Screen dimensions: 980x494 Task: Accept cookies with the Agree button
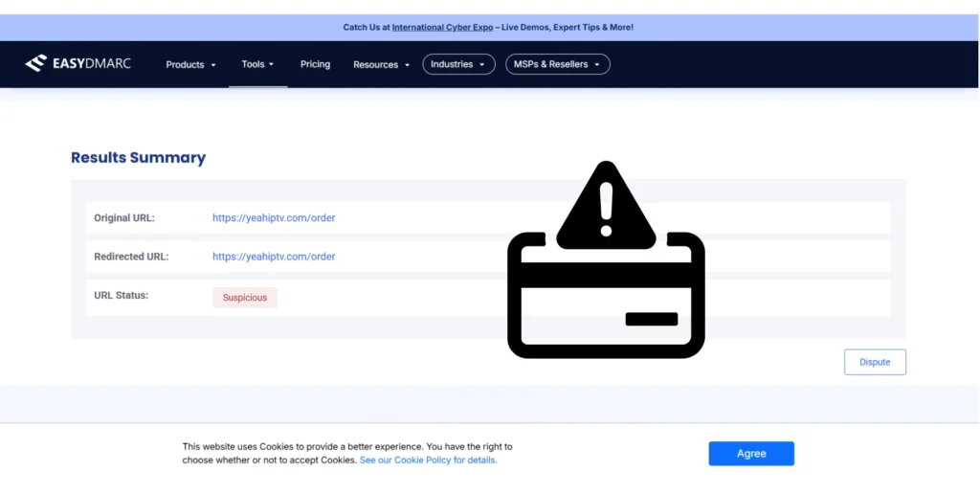tap(751, 454)
